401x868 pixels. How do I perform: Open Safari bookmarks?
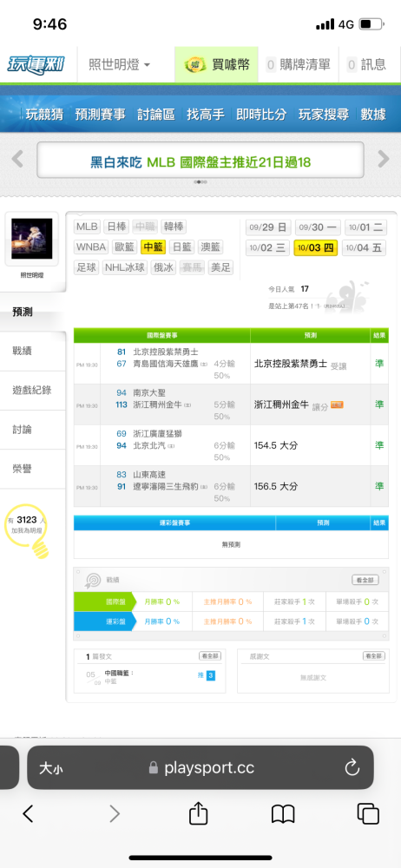point(283,814)
